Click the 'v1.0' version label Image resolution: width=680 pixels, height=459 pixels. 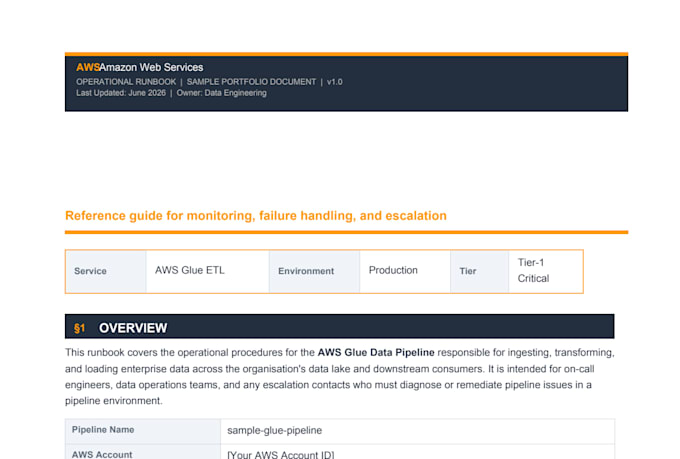point(335,82)
